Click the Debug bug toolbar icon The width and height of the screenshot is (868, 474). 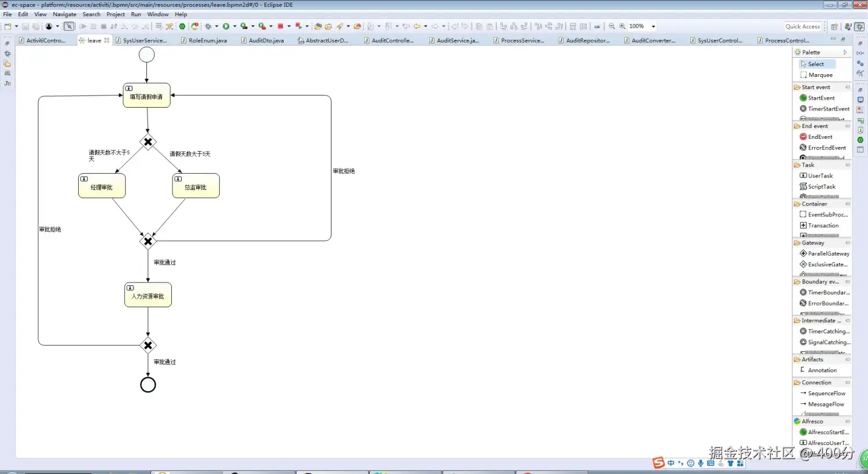coord(208,26)
